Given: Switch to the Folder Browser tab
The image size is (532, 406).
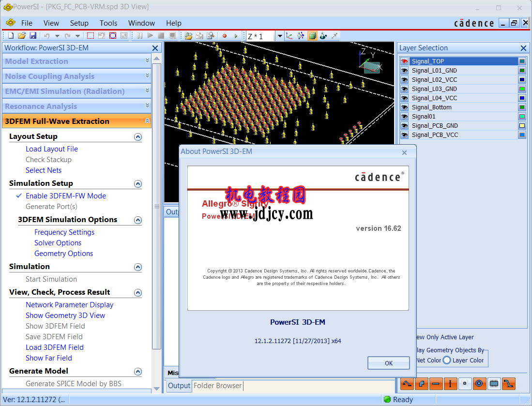Looking at the screenshot, I should (218, 386).
